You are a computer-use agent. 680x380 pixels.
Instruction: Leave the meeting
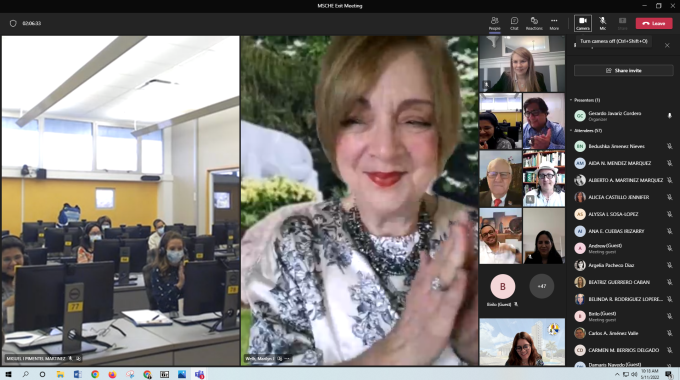(x=654, y=23)
